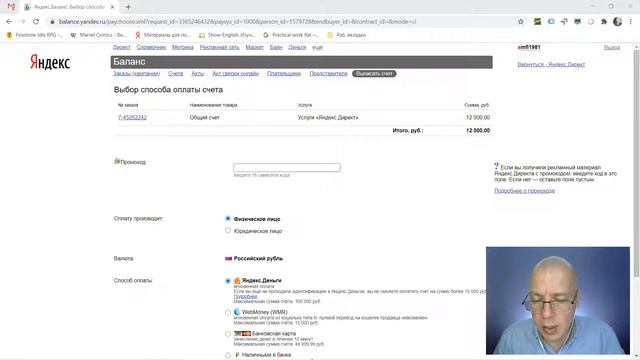Screen dimensions: 640x360
Task: Open a new browser tab
Action: (x=128, y=7)
